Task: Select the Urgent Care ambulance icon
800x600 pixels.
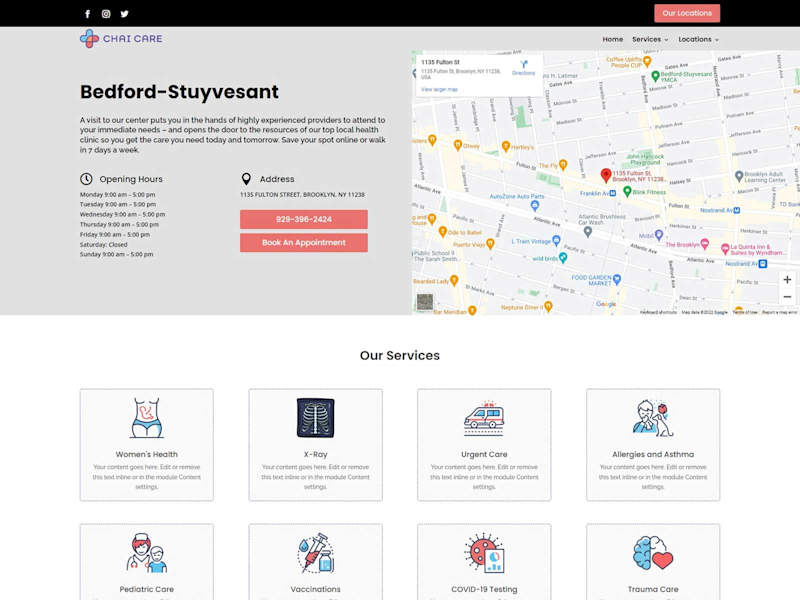Action: (484, 418)
